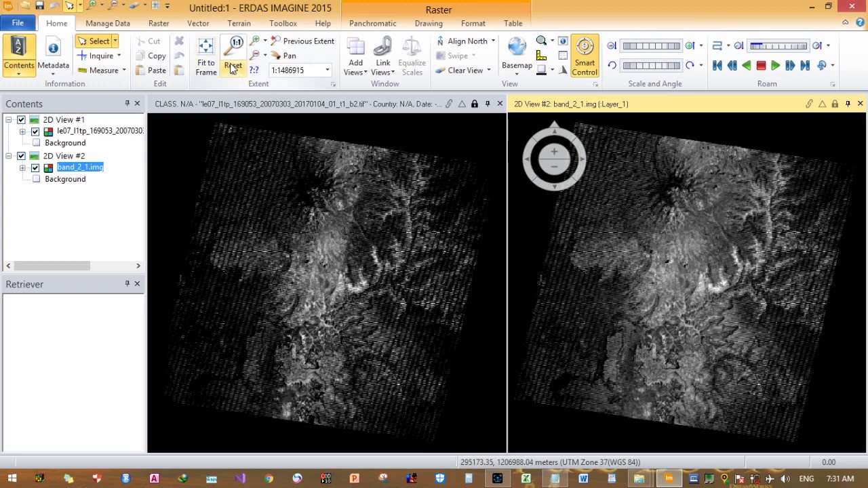Toggle Background checkbox under 2D View #1
The width and height of the screenshot is (868, 488).
pyautogui.click(x=36, y=143)
